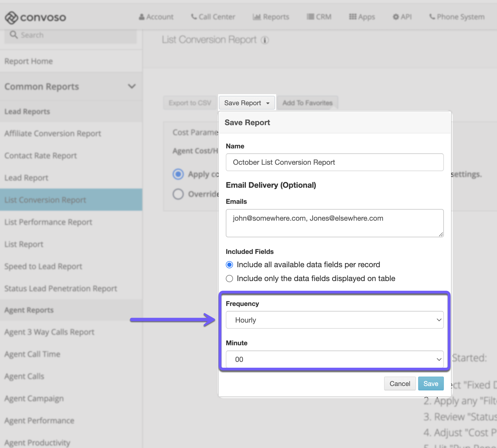Click the Convoso logo icon
497x448 pixels.
[11, 18]
